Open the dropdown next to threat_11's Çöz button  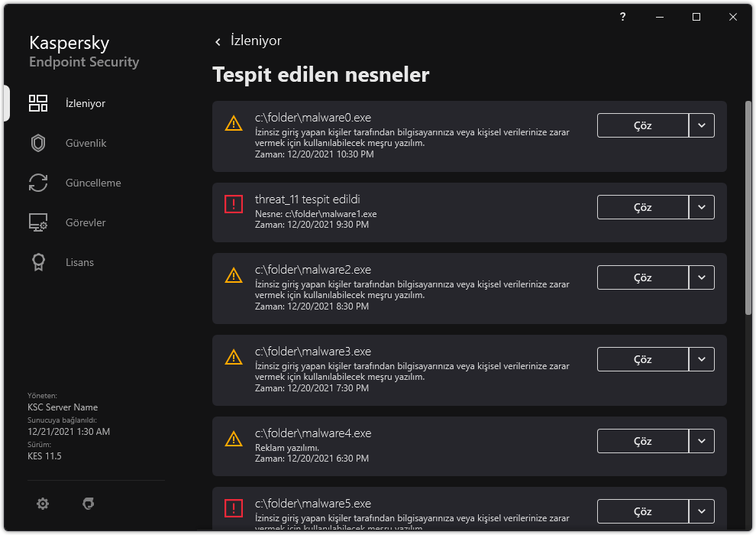point(702,207)
